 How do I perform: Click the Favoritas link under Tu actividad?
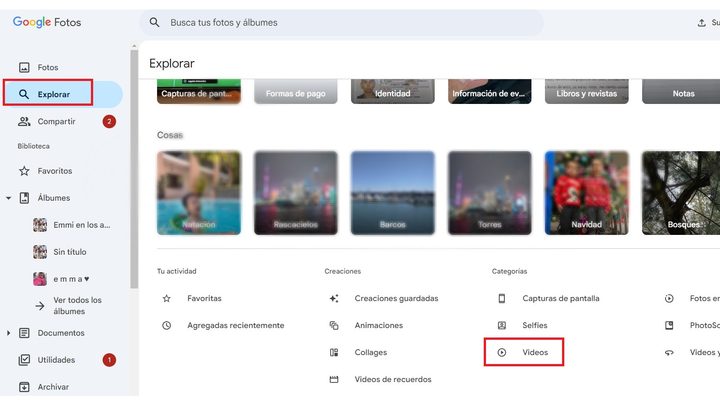pos(204,298)
